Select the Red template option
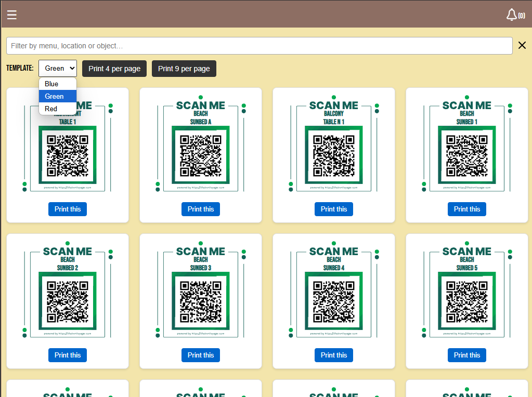Image resolution: width=532 pixels, height=397 pixels. point(58,109)
